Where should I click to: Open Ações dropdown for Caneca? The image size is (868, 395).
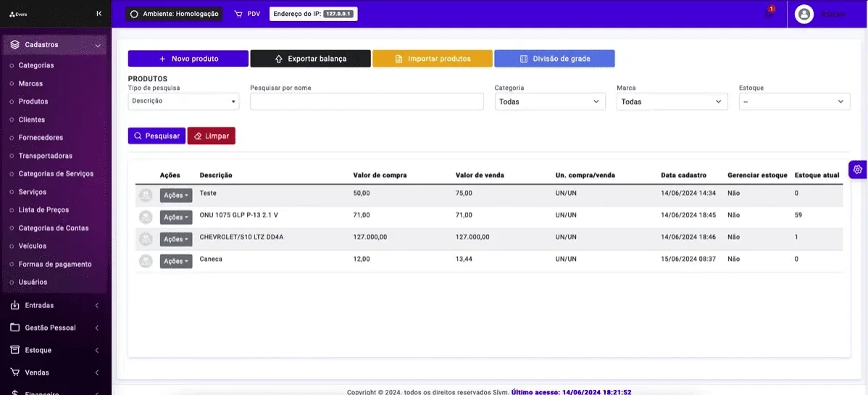coord(176,262)
